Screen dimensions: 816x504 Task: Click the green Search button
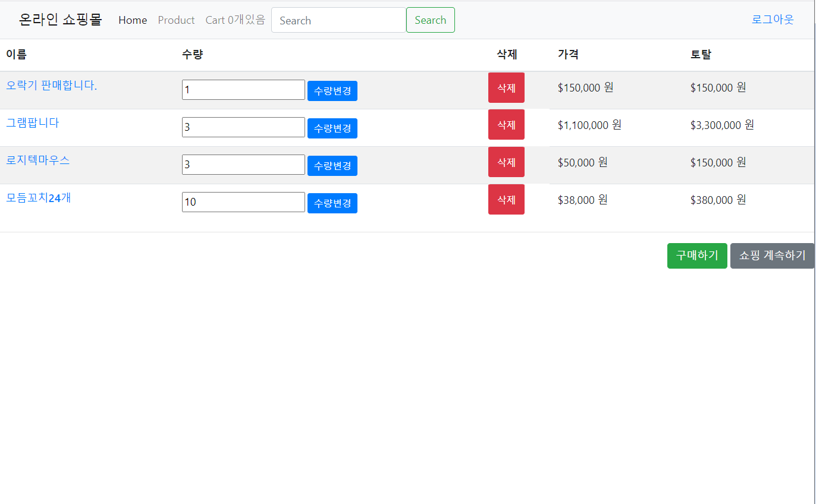(x=431, y=20)
